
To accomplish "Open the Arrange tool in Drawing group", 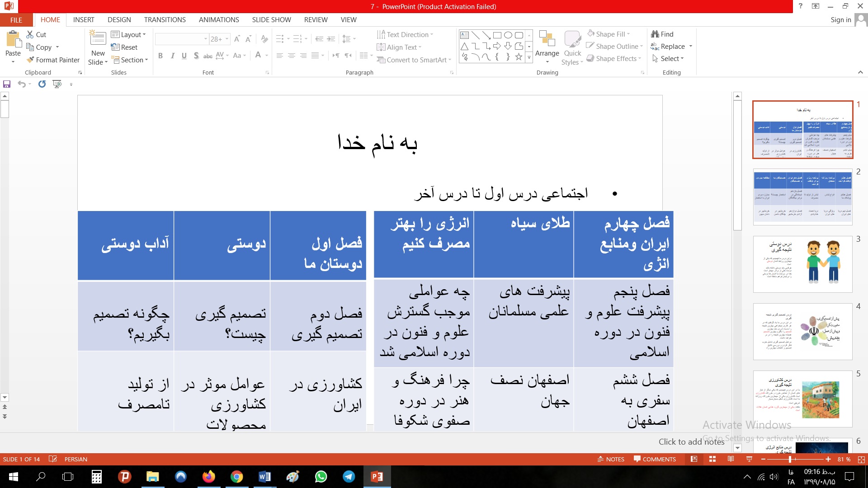I will click(x=547, y=45).
